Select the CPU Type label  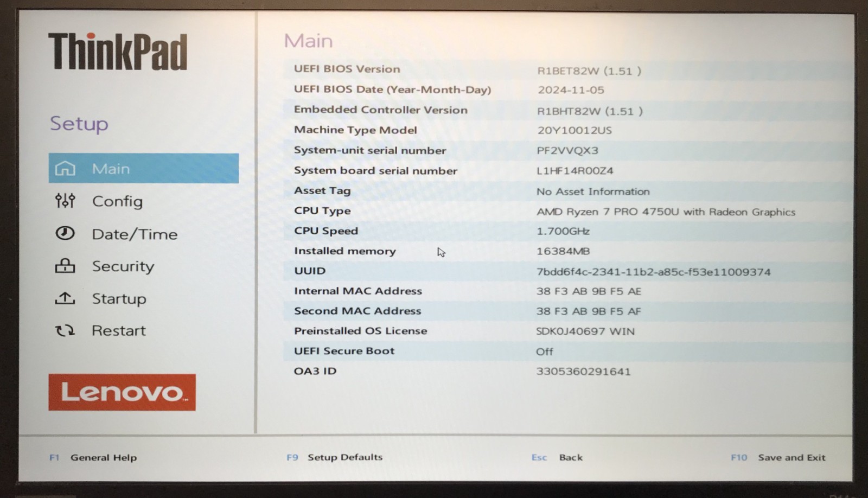[322, 211]
